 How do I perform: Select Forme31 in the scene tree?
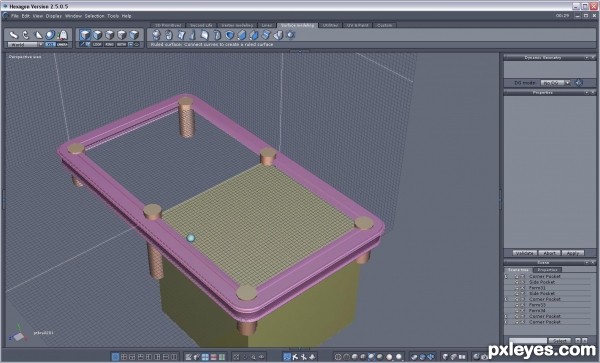coord(537,288)
